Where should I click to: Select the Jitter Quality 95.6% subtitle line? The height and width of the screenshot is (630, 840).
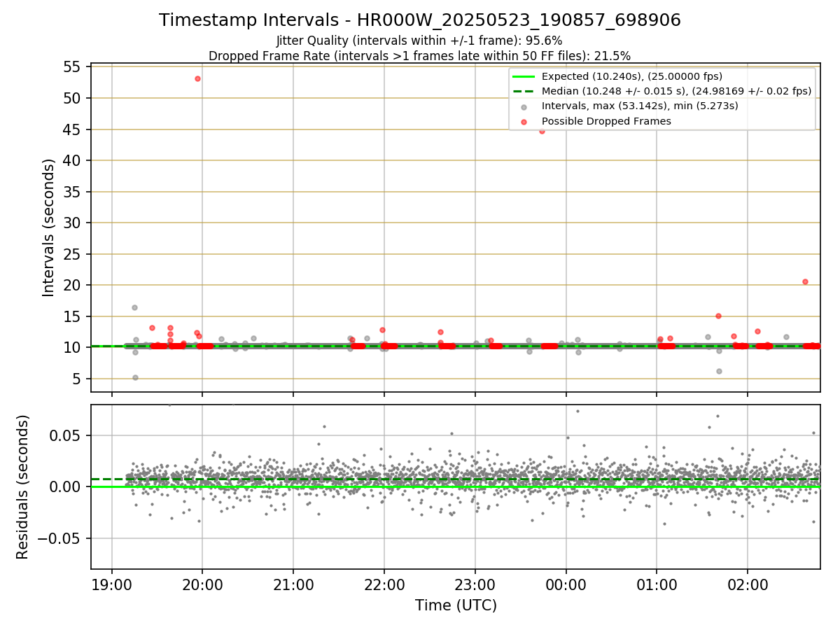pos(419,41)
